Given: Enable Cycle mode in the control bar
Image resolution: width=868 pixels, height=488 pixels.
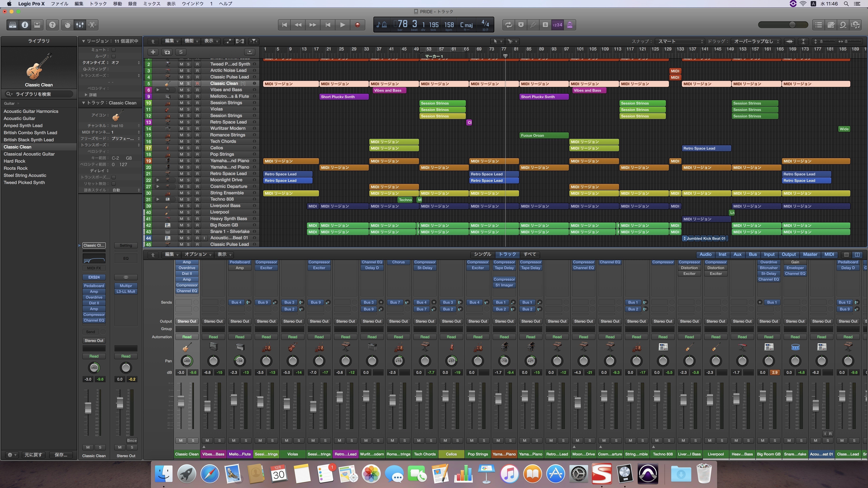Looking at the screenshot, I should pos(508,25).
